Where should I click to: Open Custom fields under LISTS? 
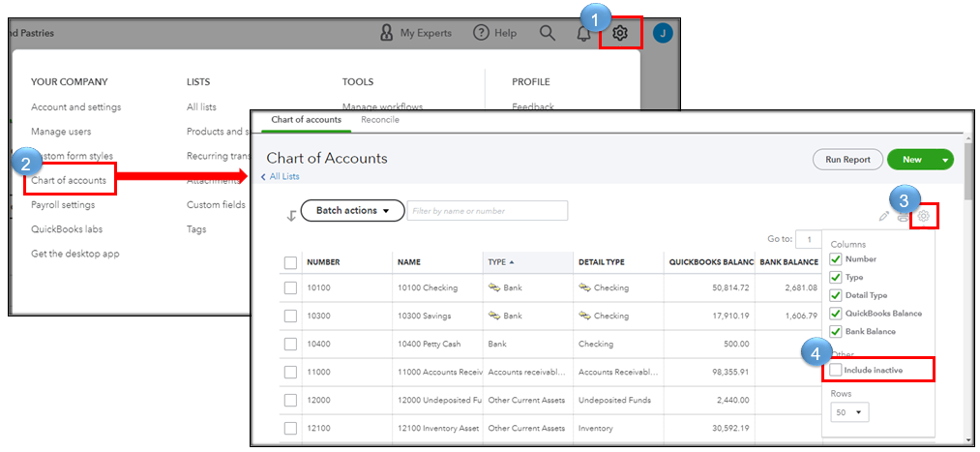[x=217, y=204]
